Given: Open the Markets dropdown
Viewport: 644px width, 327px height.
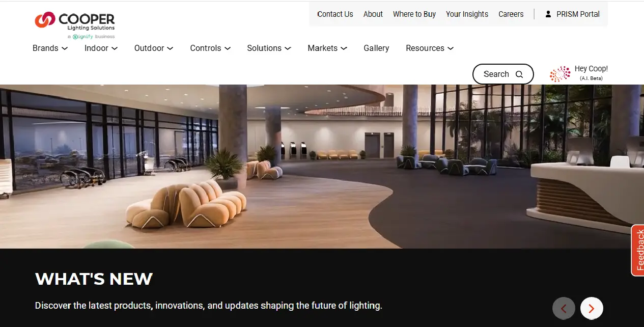Looking at the screenshot, I should click(x=327, y=48).
